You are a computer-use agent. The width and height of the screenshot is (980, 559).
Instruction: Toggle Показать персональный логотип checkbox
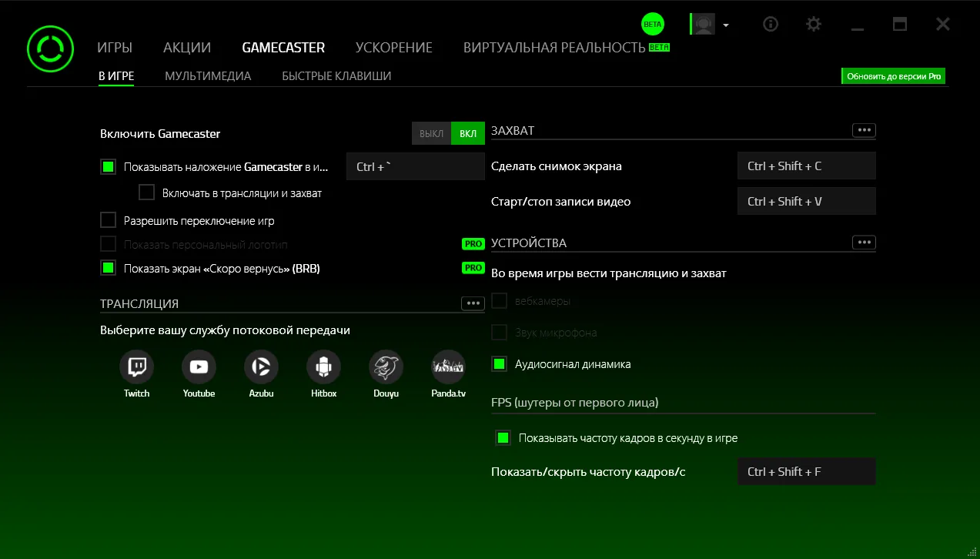pos(108,244)
